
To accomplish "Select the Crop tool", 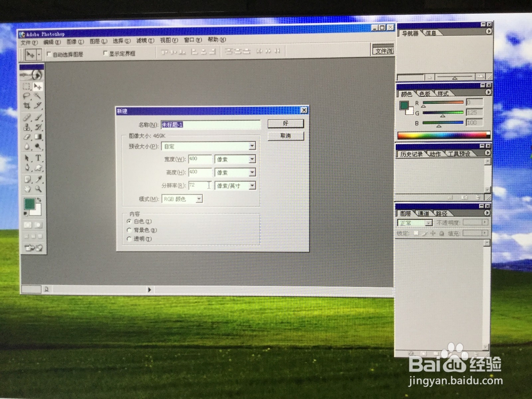I will pyautogui.click(x=27, y=106).
